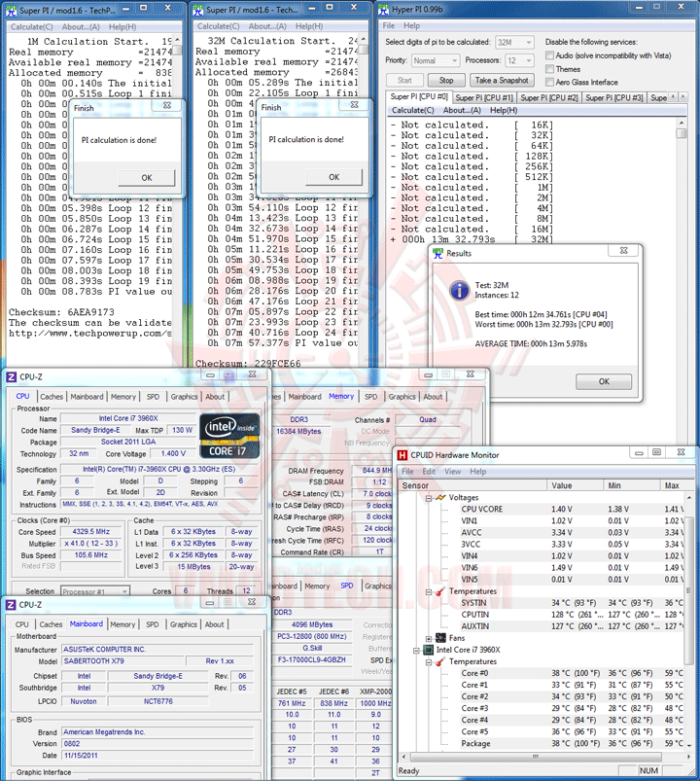Open Hyper PI File menu
Screen dimensions: 700x781
(388, 25)
